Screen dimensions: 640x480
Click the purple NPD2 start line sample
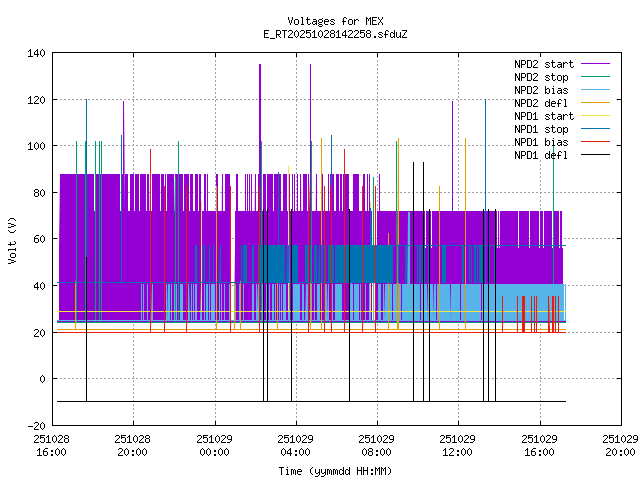click(x=595, y=64)
